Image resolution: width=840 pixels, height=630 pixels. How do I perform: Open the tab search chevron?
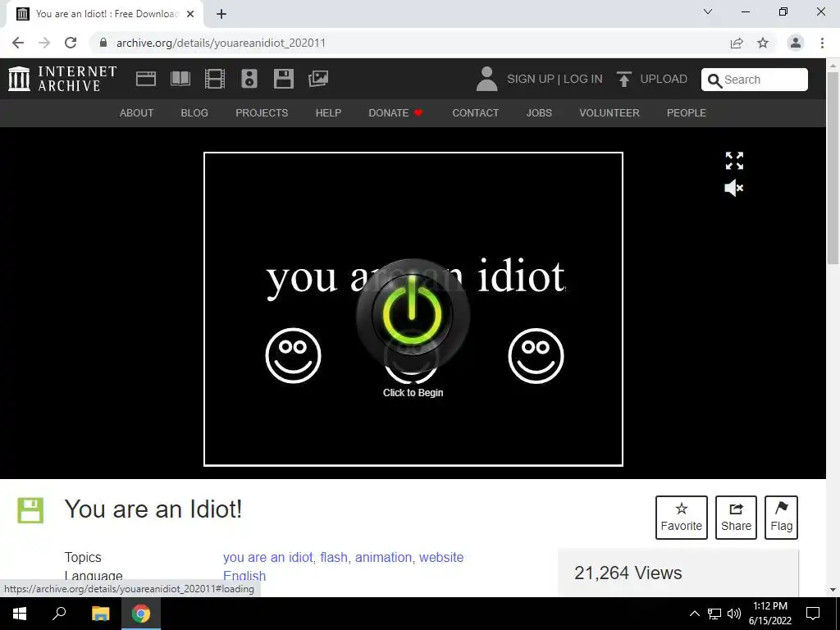(x=708, y=11)
